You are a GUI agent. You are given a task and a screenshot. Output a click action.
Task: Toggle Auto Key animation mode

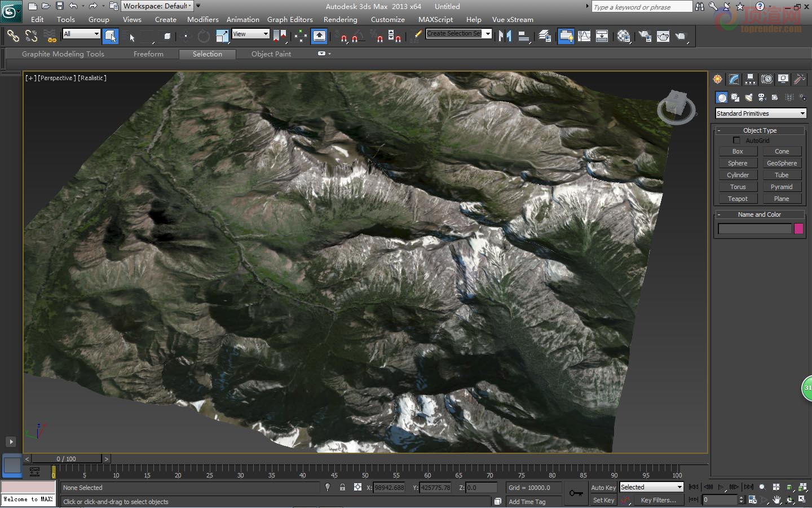(x=603, y=488)
